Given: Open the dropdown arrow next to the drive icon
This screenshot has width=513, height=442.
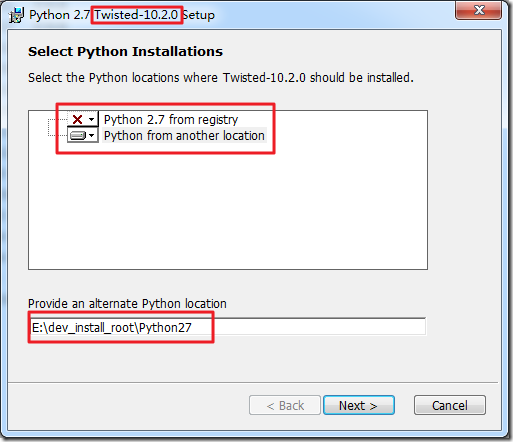Looking at the screenshot, I should (x=92, y=136).
